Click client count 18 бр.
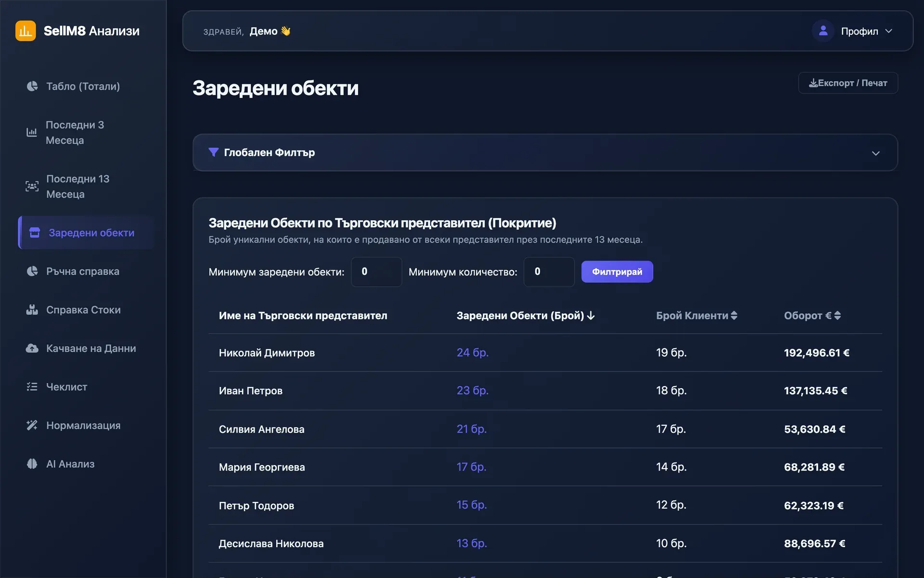 click(x=671, y=391)
